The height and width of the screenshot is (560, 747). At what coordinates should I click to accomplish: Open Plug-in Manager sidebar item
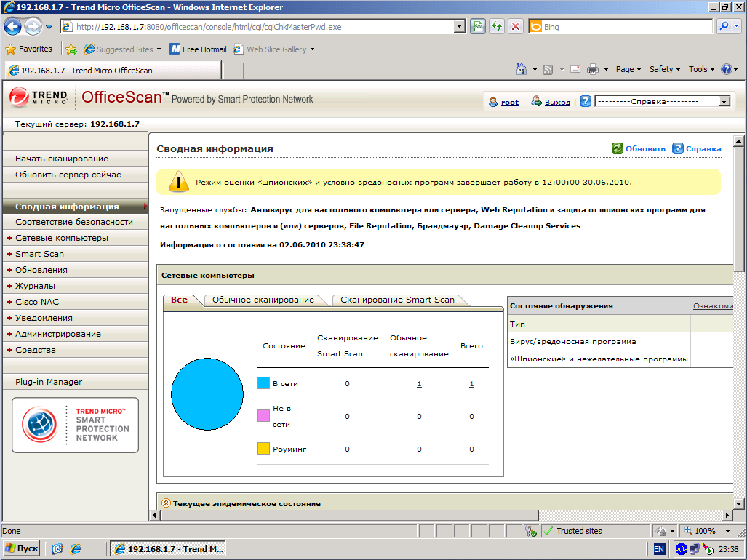(76, 382)
